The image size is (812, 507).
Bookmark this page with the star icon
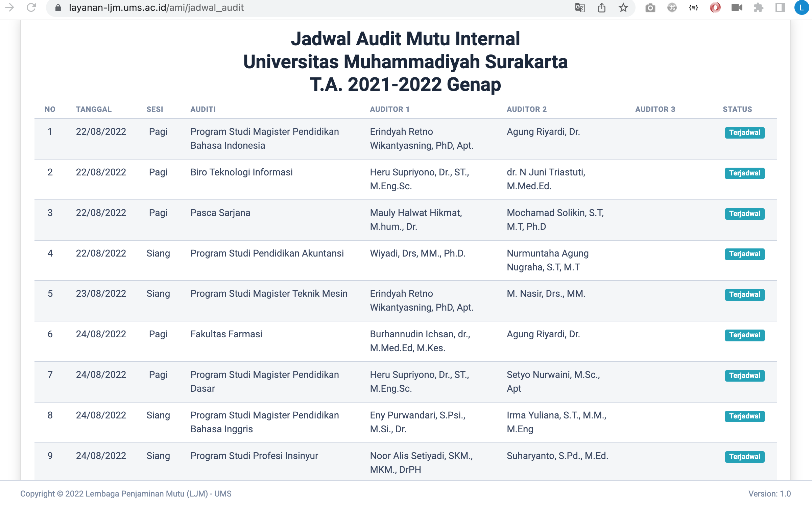(x=623, y=7)
